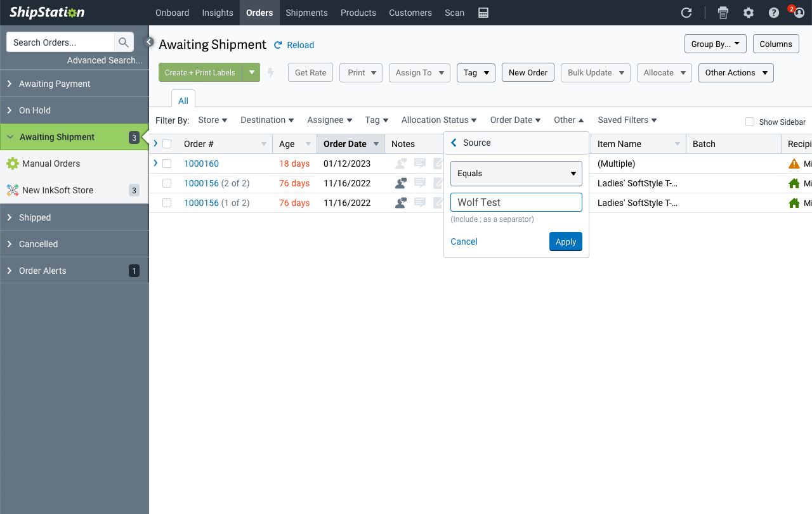Click the lightning bolt automation icon

tap(271, 72)
